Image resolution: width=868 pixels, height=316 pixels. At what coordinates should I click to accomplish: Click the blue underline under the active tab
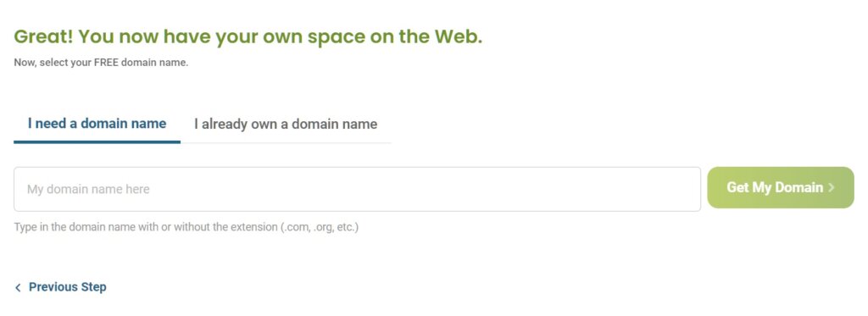[x=97, y=142]
